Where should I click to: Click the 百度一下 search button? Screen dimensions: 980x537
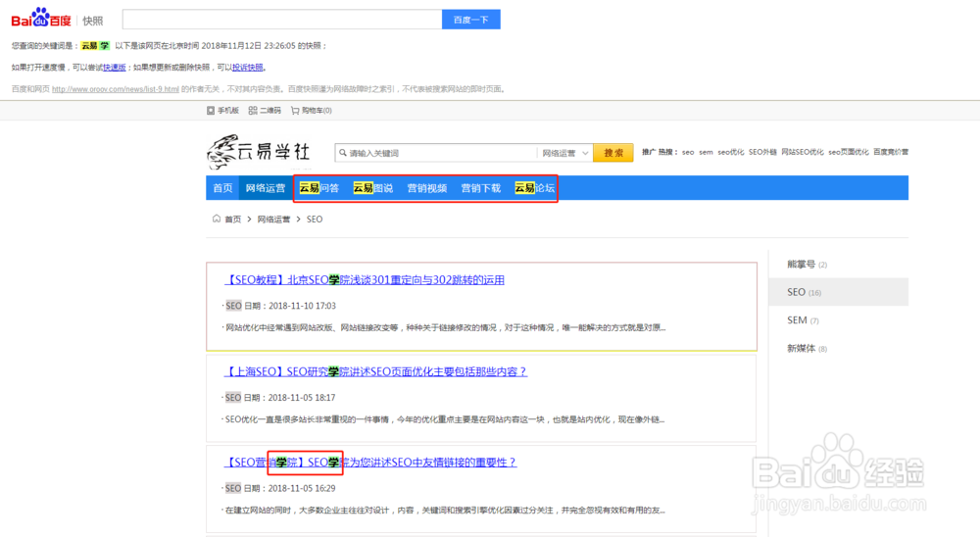point(471,20)
